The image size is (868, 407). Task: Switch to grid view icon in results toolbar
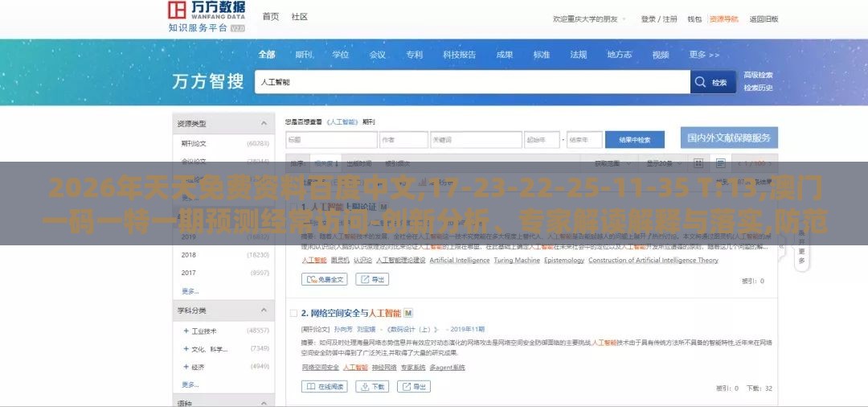pyautogui.click(x=698, y=163)
